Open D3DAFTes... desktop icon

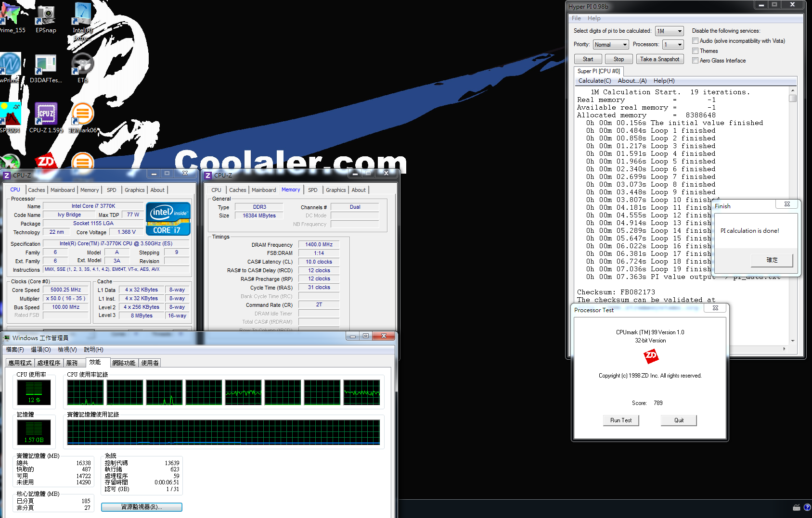coord(46,68)
